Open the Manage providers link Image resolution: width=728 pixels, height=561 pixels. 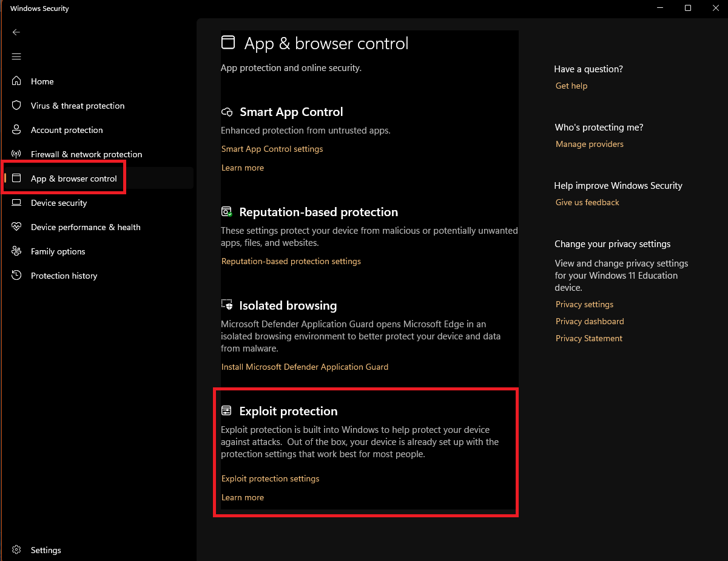[589, 144]
